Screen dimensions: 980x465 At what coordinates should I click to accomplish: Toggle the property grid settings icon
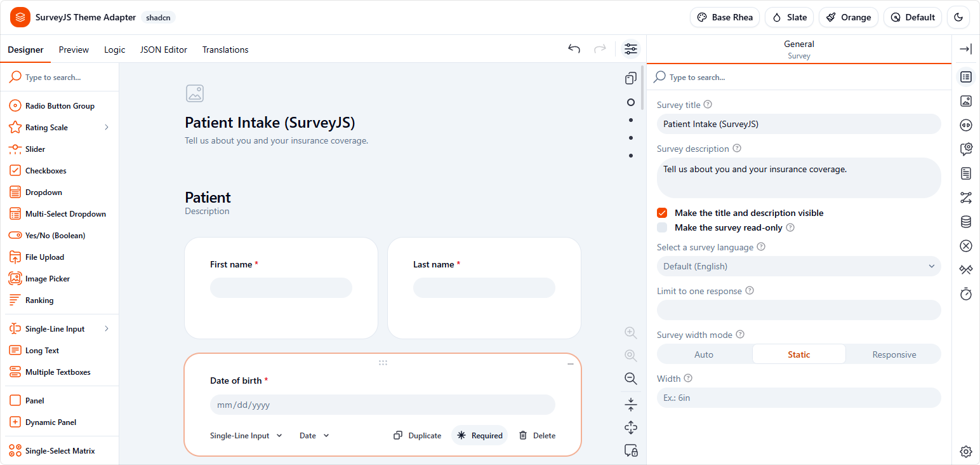click(631, 49)
